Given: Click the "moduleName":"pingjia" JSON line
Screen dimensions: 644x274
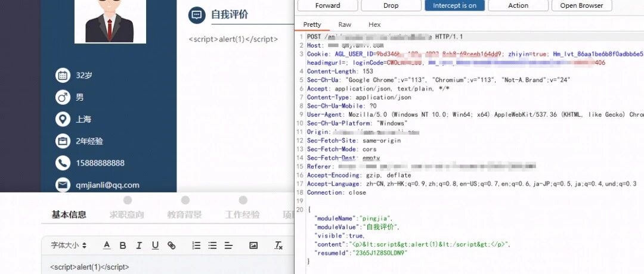Looking at the screenshot, I should pos(354,219).
